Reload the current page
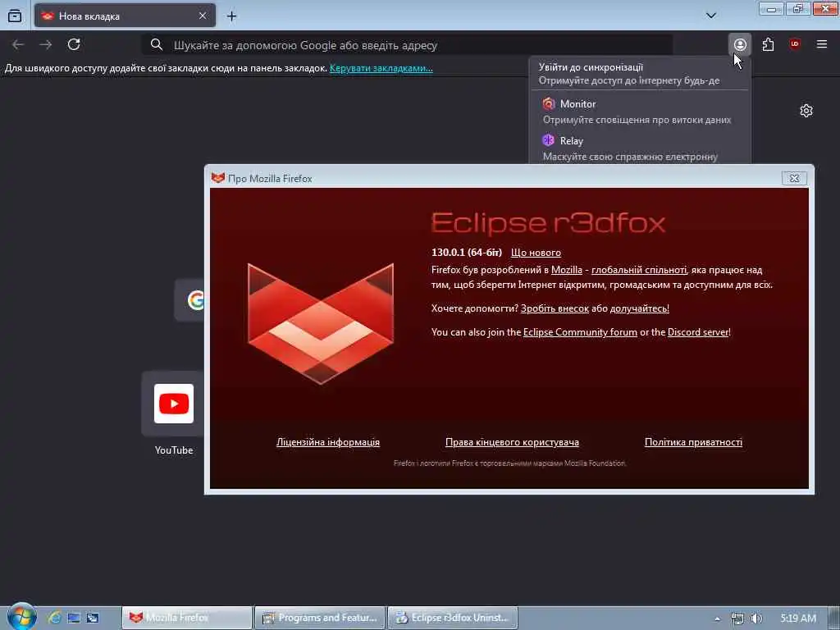Image resolution: width=840 pixels, height=630 pixels. [x=74, y=44]
